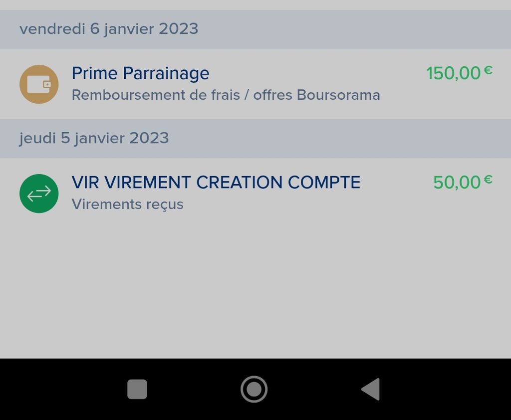Tap the Virements reçus category label

(x=128, y=205)
